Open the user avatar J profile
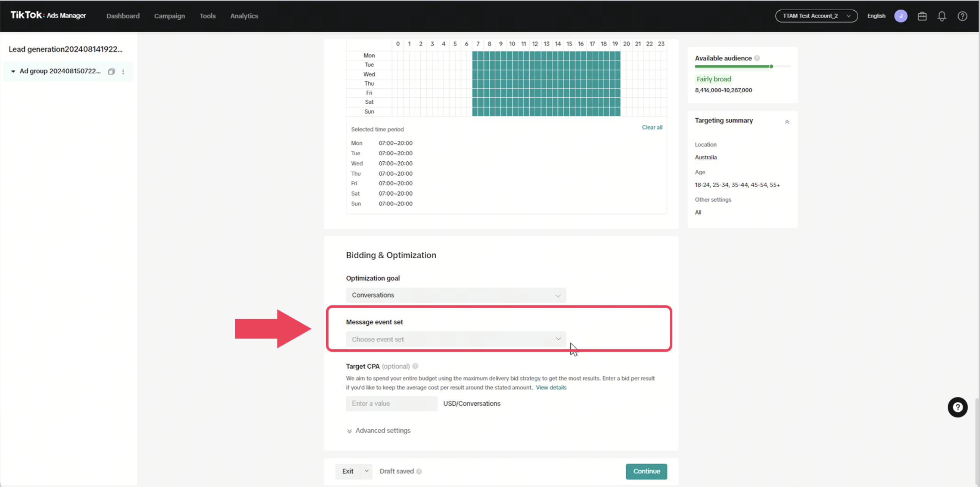The image size is (980, 487). pyautogui.click(x=900, y=16)
